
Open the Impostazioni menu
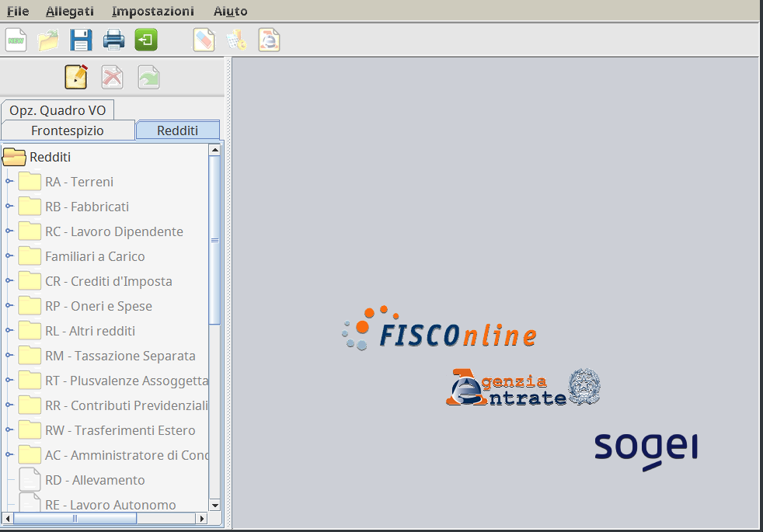[x=152, y=11]
